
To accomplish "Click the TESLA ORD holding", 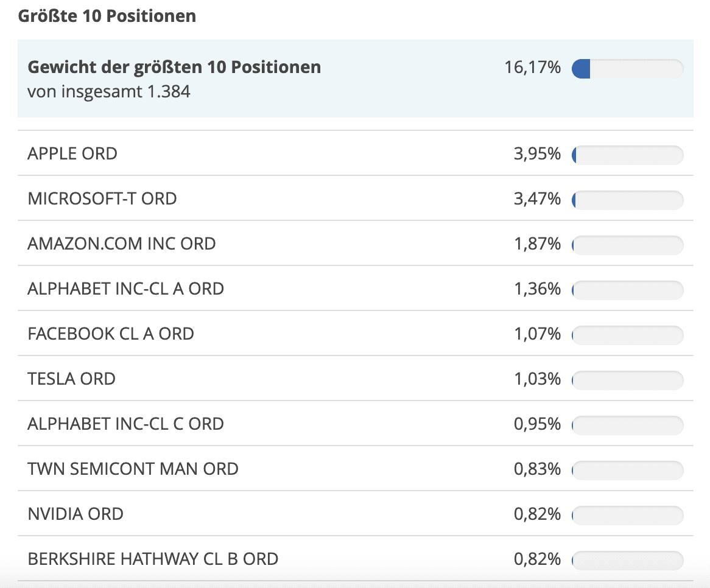I will tap(71, 379).
